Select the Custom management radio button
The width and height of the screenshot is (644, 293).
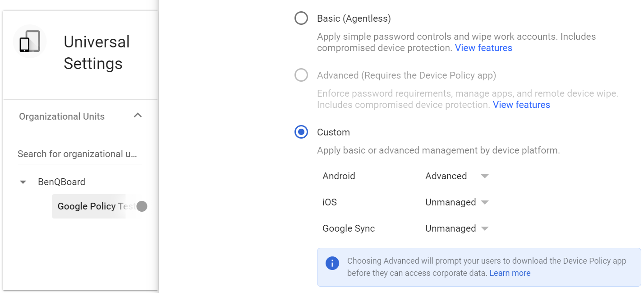click(x=301, y=132)
